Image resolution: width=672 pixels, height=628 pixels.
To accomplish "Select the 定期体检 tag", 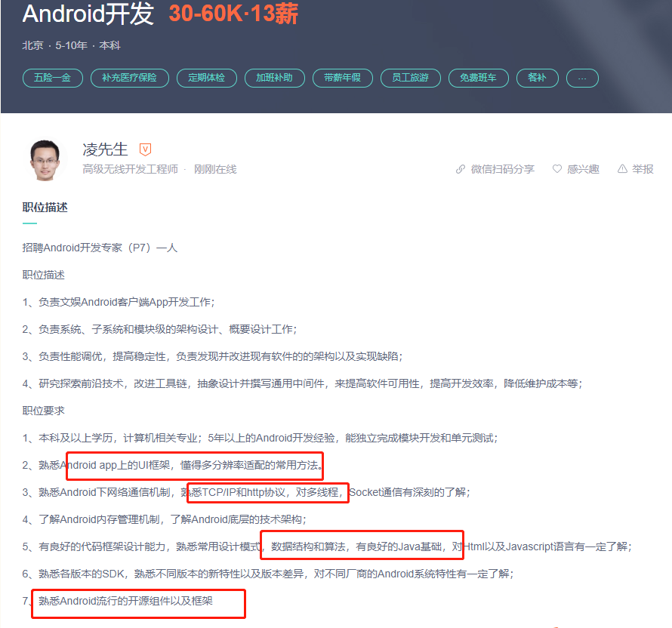I will click(x=207, y=78).
